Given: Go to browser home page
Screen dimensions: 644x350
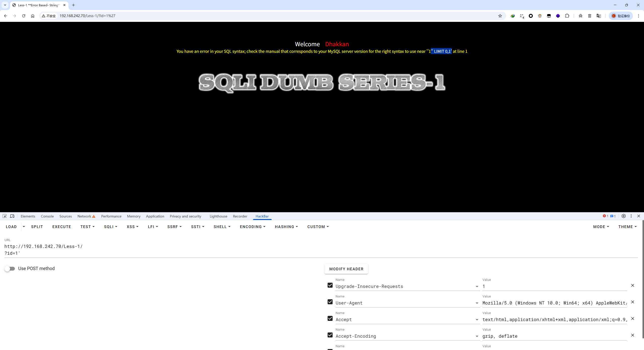Looking at the screenshot, I should pyautogui.click(x=33, y=16).
